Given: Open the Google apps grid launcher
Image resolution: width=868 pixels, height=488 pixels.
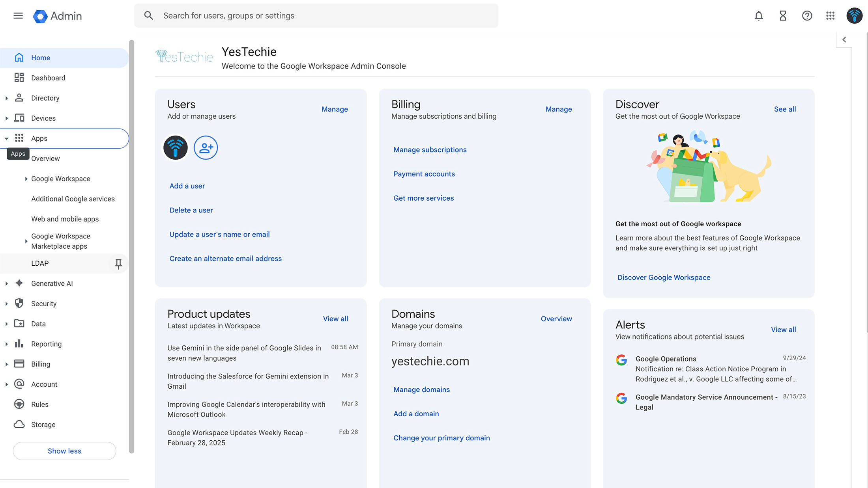Looking at the screenshot, I should coord(830,16).
